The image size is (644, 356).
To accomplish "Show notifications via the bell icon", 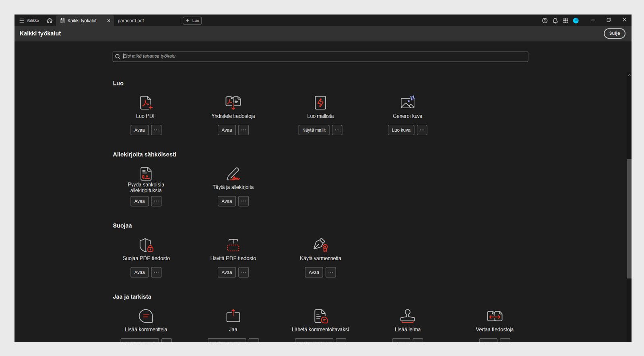I will click(x=555, y=21).
